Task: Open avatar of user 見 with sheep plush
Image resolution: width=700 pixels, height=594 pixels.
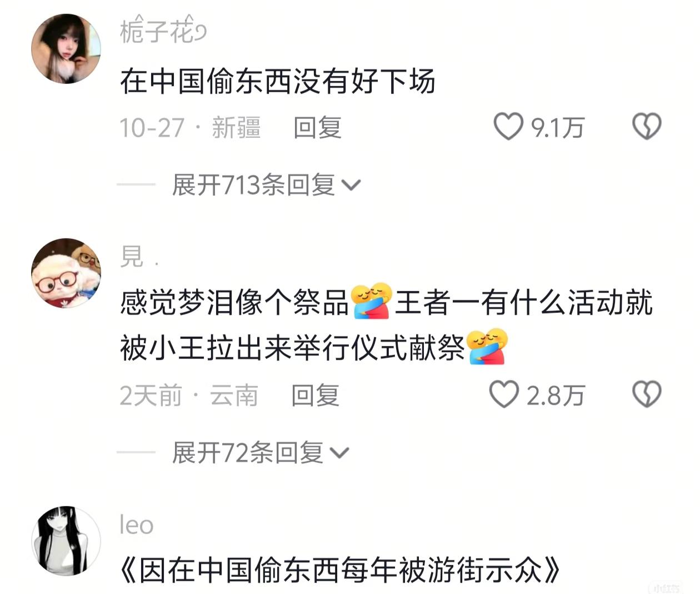Action: (66, 273)
